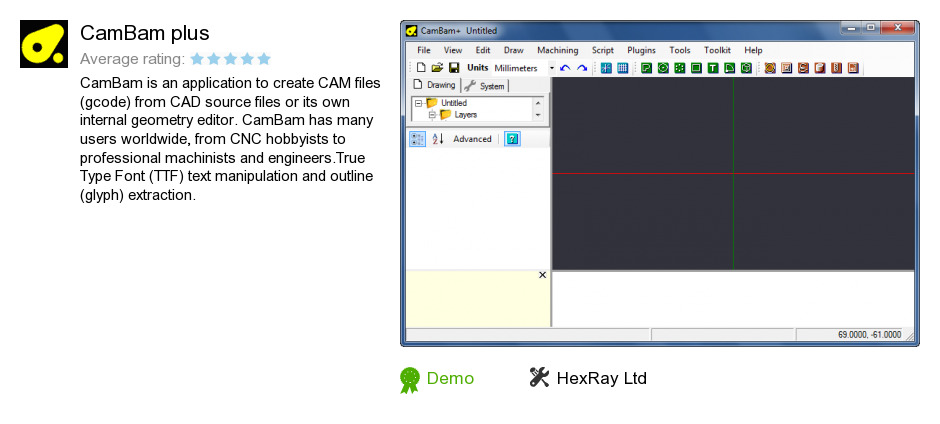The height and width of the screenshot is (424, 940).
Task: Open the Toolkit menu
Action: tap(718, 50)
